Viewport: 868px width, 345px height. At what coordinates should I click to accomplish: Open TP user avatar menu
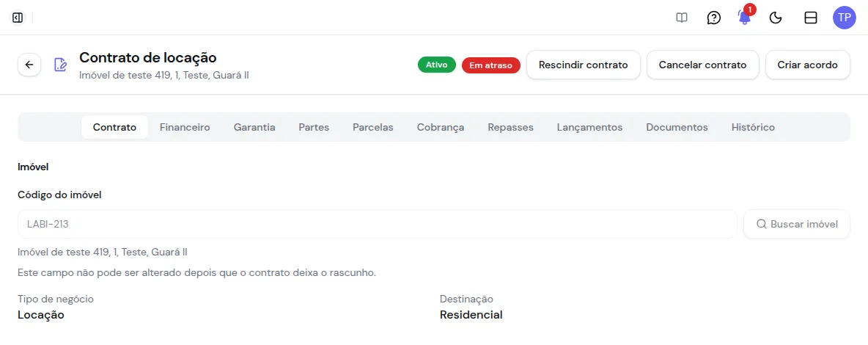click(x=845, y=18)
